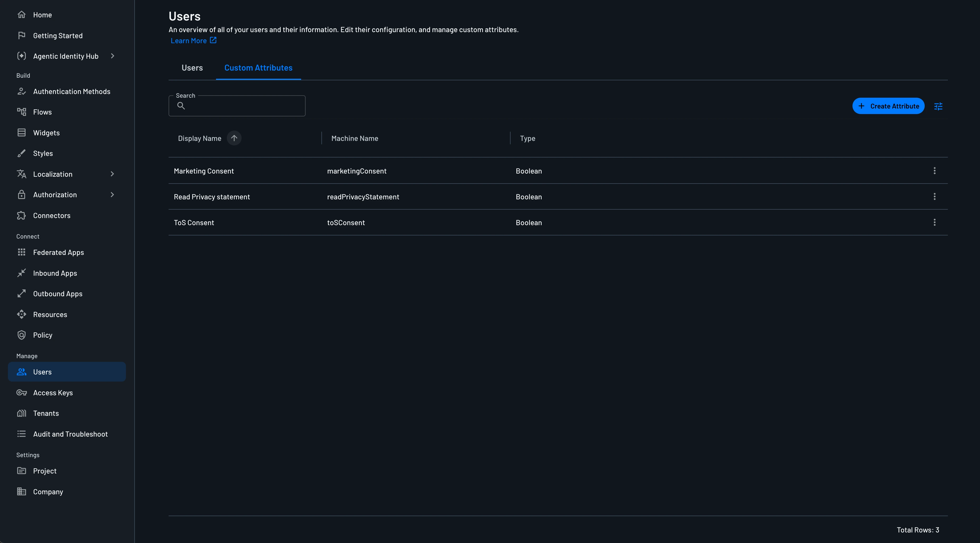The height and width of the screenshot is (543, 980).
Task: Click the Tenants building icon
Action: (x=22, y=413)
